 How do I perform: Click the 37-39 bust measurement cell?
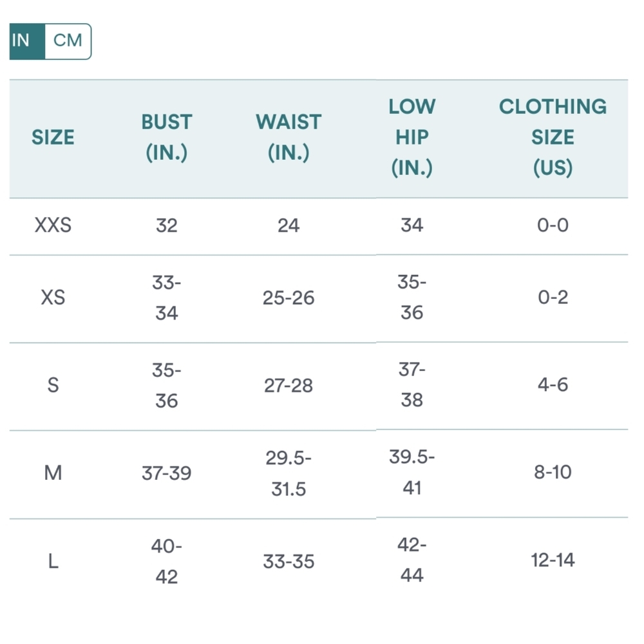pos(167,473)
